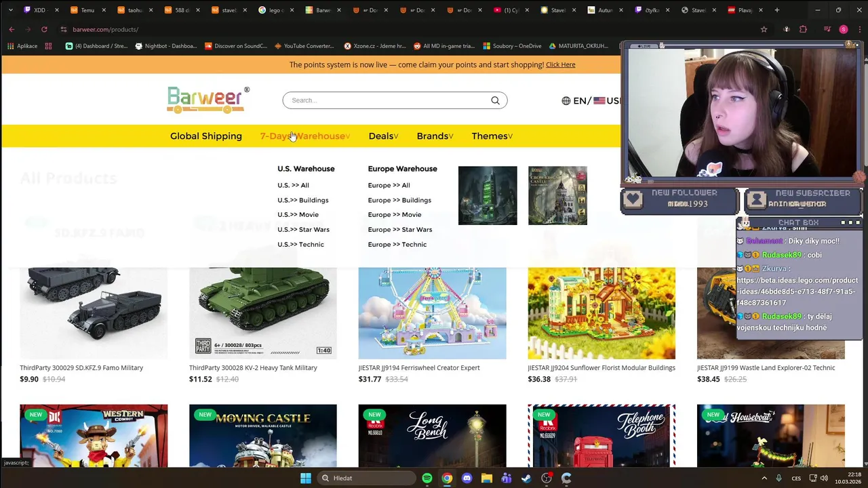Image resolution: width=868 pixels, height=488 pixels.
Task: Go back with the browser back arrow
Action: (x=12, y=29)
